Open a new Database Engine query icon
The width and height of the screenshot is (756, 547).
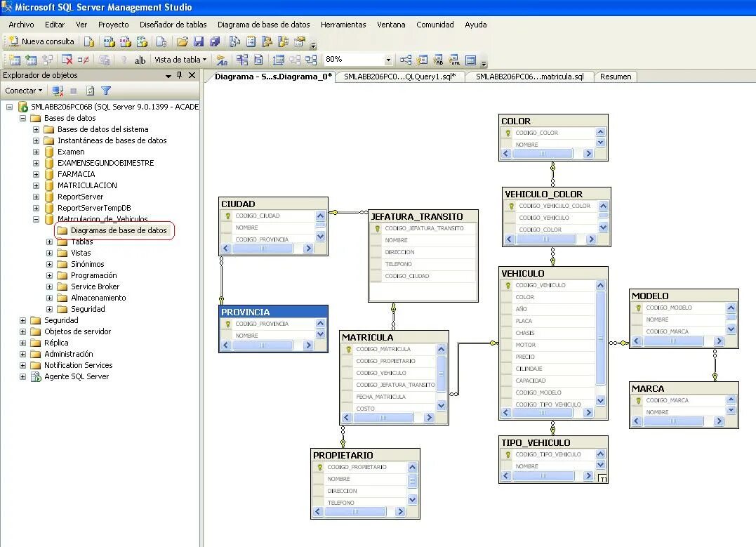(89, 42)
